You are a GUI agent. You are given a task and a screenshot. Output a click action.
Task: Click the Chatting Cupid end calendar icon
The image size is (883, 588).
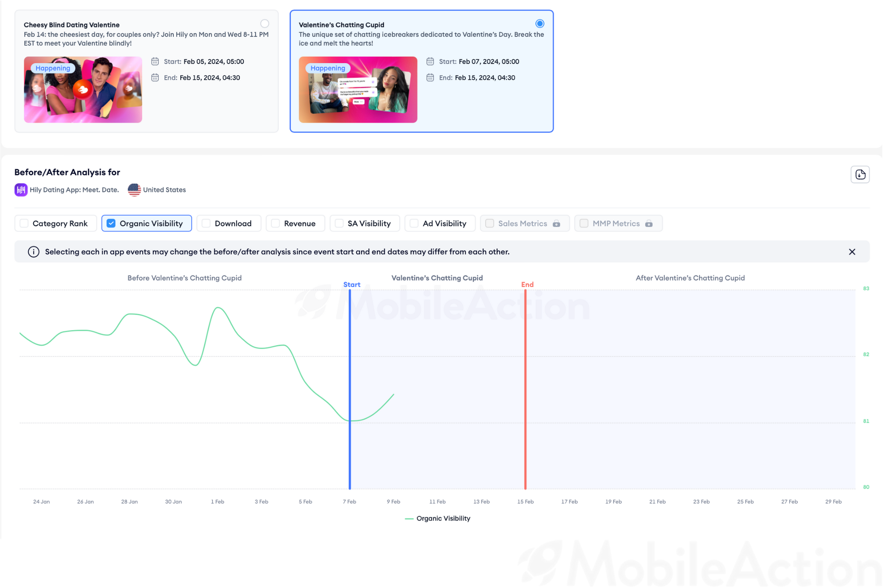[x=430, y=77]
